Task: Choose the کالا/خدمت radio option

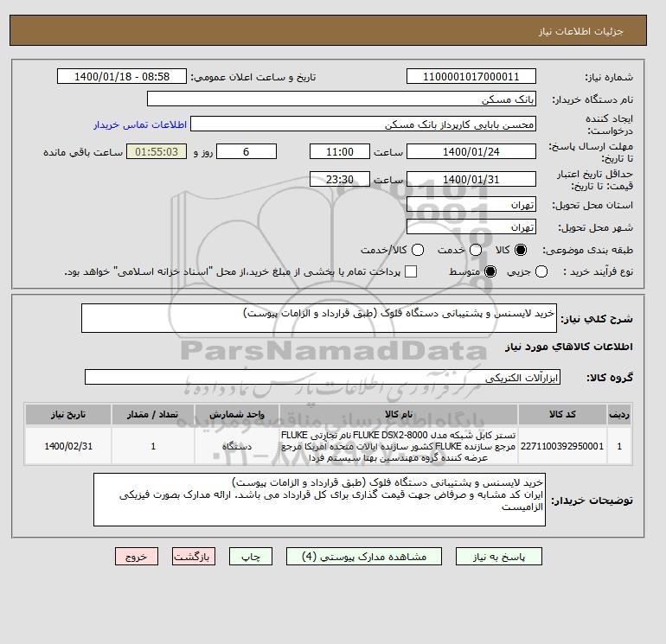Action: [418, 250]
